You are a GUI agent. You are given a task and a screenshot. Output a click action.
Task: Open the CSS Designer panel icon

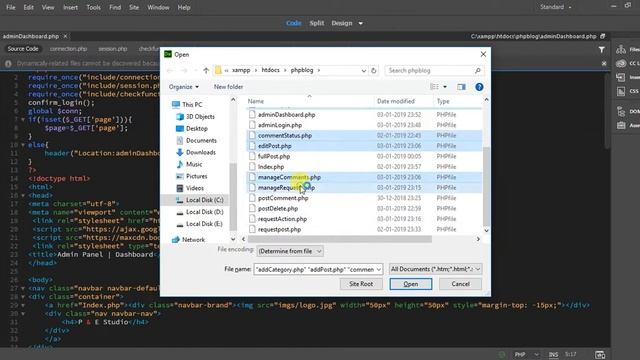pyautogui.click(x=621, y=91)
